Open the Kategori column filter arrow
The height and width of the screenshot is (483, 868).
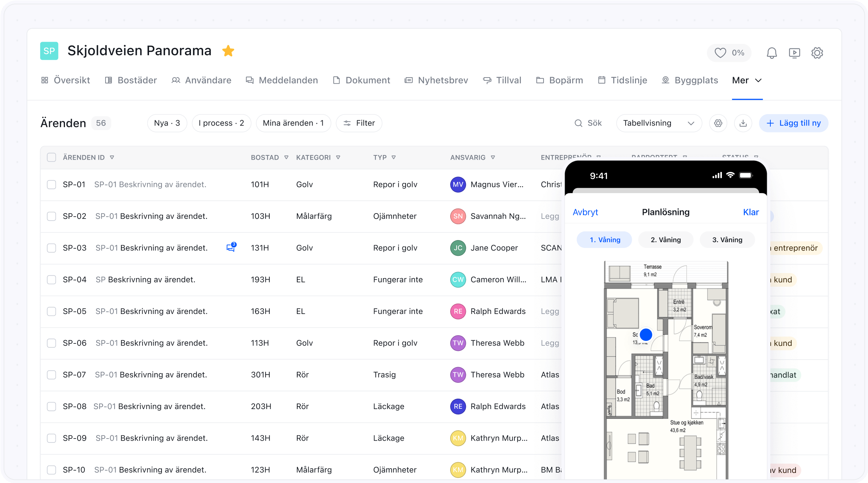[x=338, y=157]
